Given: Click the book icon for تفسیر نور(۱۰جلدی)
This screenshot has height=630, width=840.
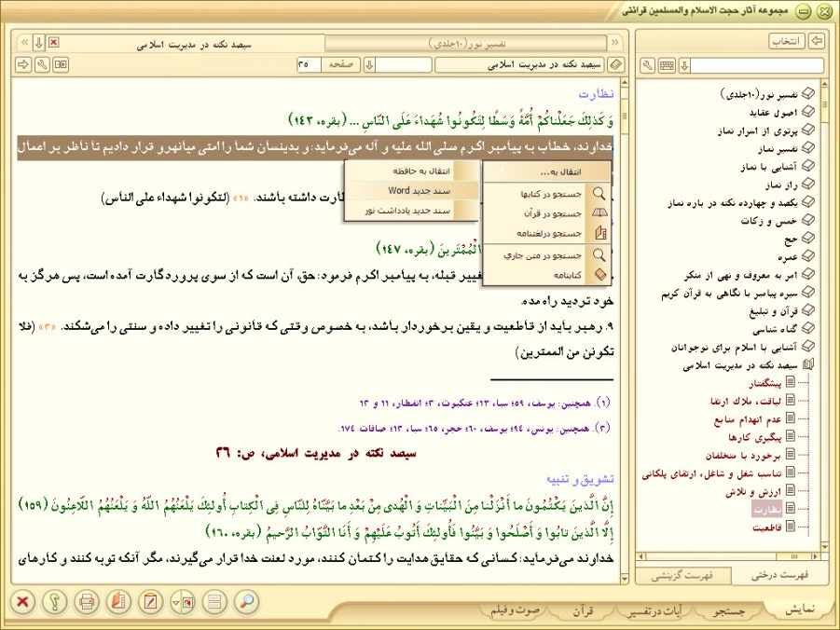Looking at the screenshot, I should (808, 94).
